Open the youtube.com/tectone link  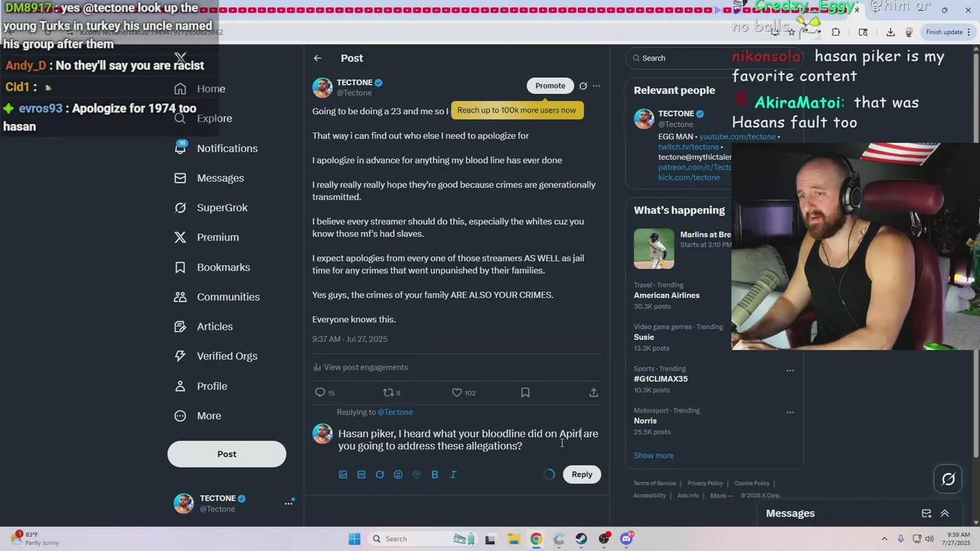737,137
